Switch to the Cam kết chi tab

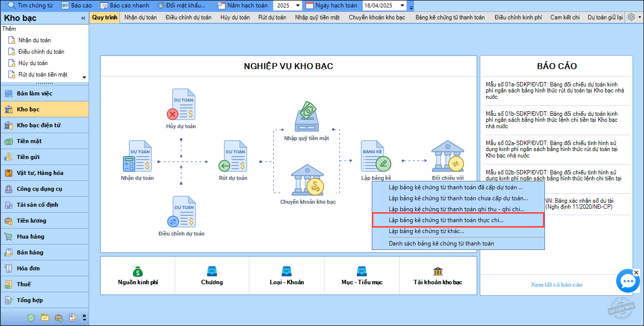tap(565, 17)
